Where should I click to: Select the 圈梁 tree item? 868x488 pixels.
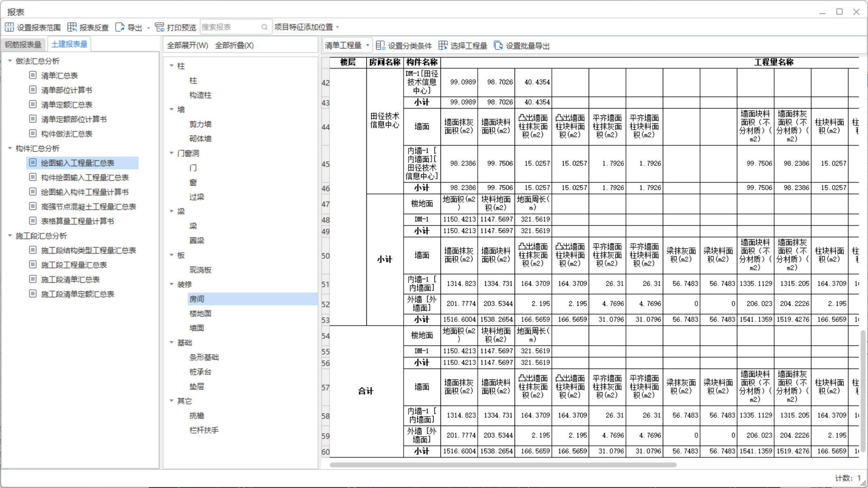(197, 241)
